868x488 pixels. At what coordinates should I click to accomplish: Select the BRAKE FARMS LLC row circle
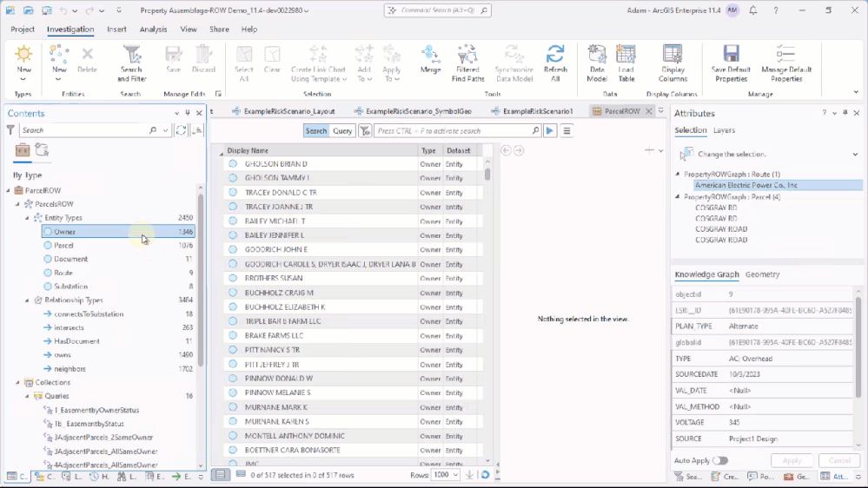233,335
